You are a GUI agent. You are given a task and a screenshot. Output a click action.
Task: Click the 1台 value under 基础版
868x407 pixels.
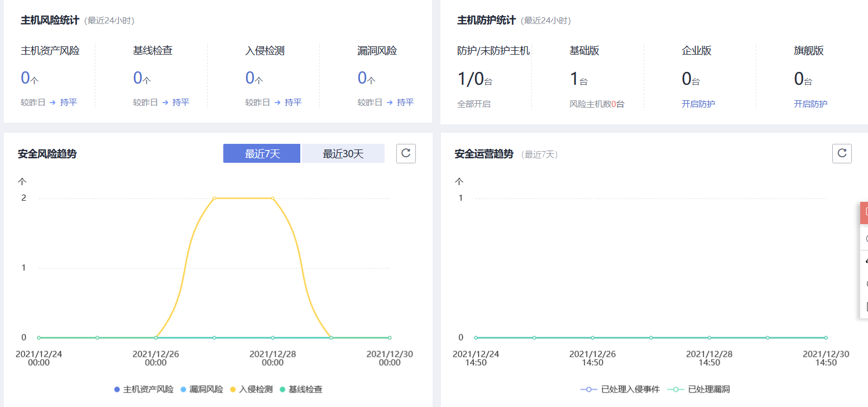click(579, 79)
